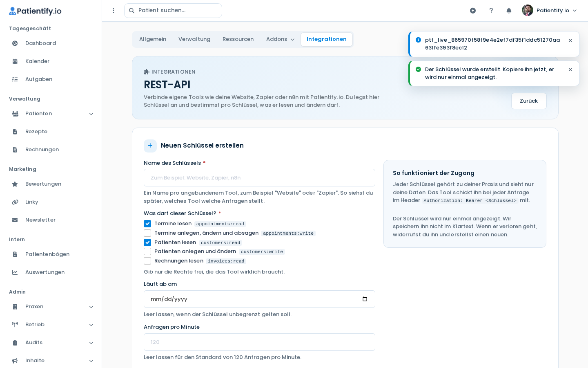Click the Anfragen pro Minute field
The height and width of the screenshot is (368, 588).
259,342
